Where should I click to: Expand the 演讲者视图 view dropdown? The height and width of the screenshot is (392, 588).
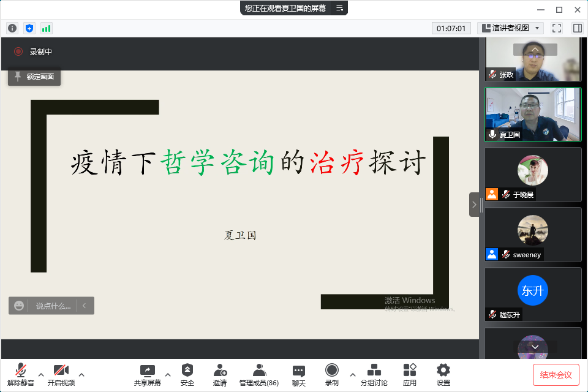tap(510, 28)
